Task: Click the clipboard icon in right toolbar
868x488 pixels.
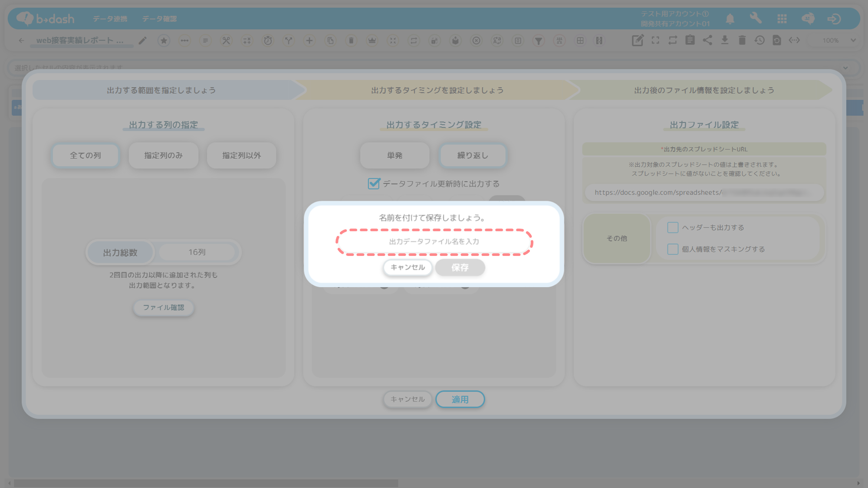Action: coord(690,40)
